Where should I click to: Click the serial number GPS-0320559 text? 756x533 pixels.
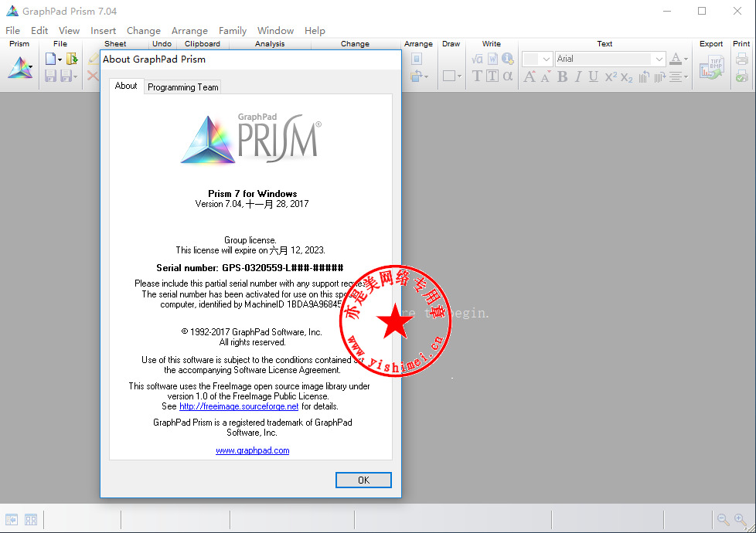250,268
